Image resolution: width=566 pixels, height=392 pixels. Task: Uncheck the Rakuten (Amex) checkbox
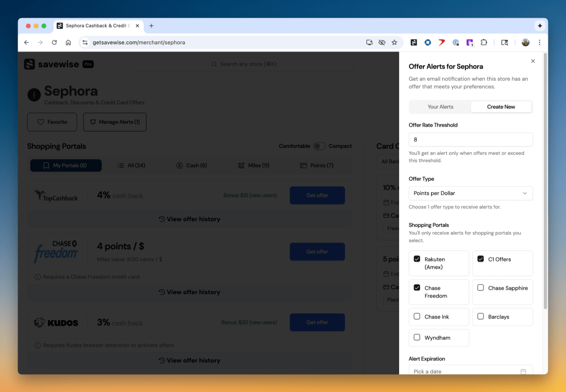pyautogui.click(x=417, y=259)
